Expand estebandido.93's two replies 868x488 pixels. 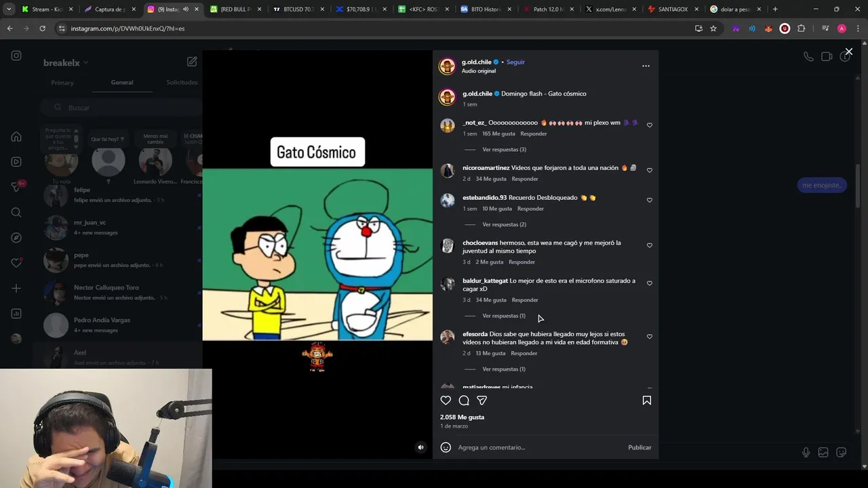click(504, 224)
